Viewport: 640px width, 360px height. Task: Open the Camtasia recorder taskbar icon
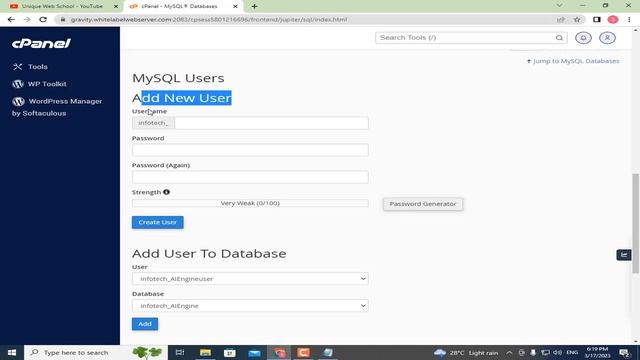pyautogui.click(x=303, y=352)
